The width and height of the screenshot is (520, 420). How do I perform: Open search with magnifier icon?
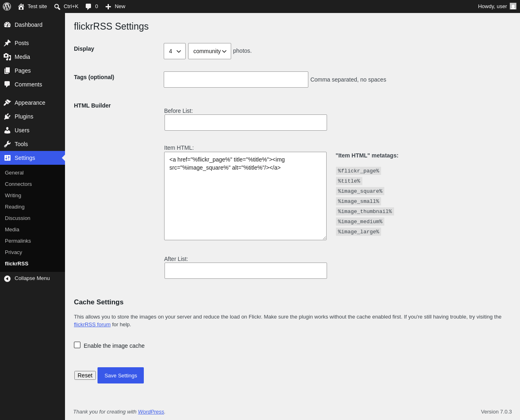pos(57,6)
